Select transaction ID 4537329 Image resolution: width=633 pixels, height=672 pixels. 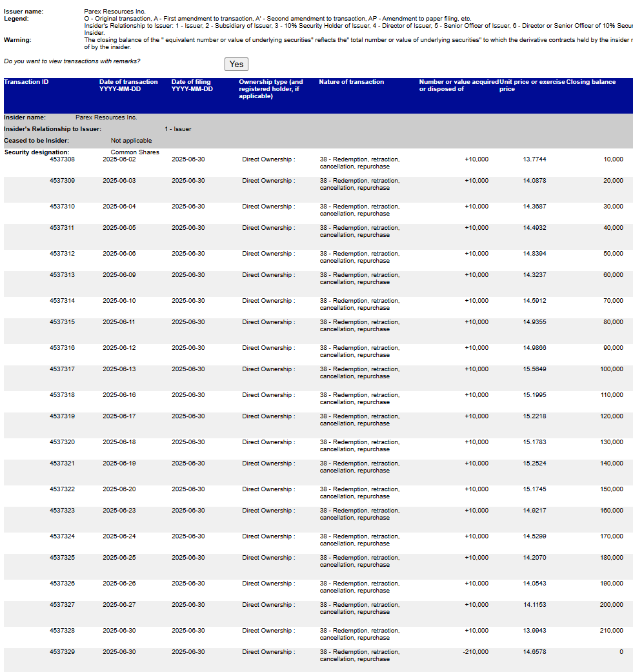[62, 652]
